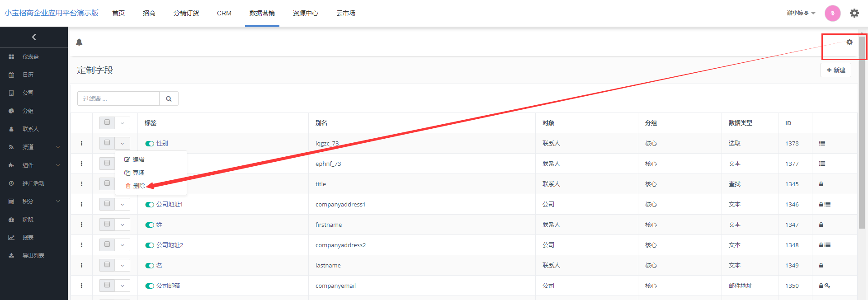Viewport: 868px width, 300px height.
Task: Expand the 渠道 sidebar submenu
Action: click(x=58, y=147)
